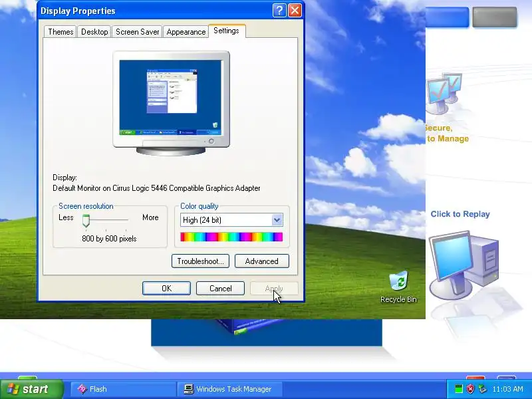Click the checkmark monitors icon
Image resolution: width=532 pixels, height=399 pixels.
444,93
